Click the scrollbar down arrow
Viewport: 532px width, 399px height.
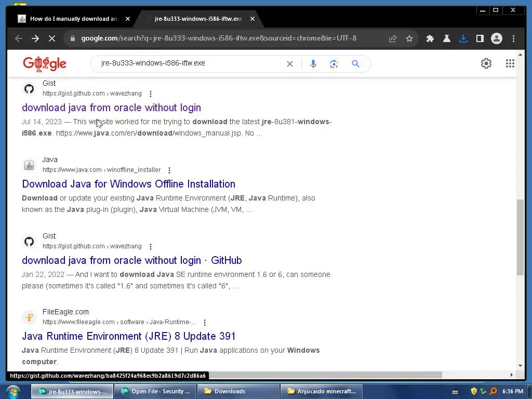(x=520, y=366)
